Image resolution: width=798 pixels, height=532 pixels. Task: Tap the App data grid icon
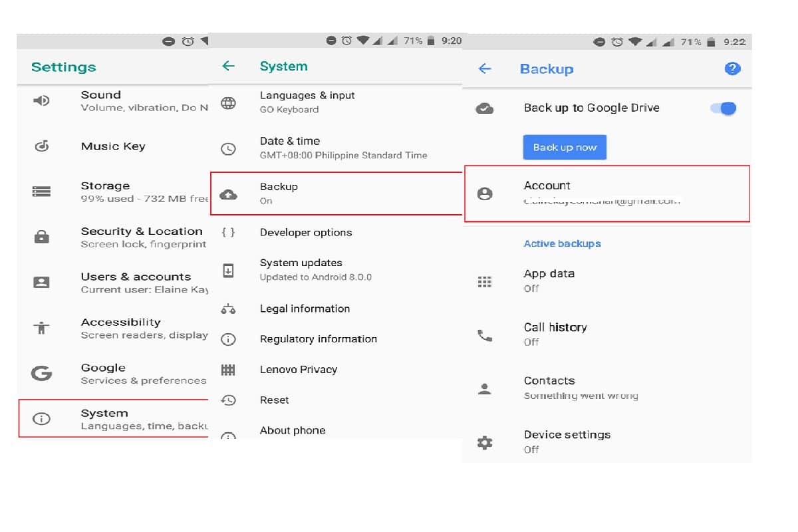(x=485, y=282)
